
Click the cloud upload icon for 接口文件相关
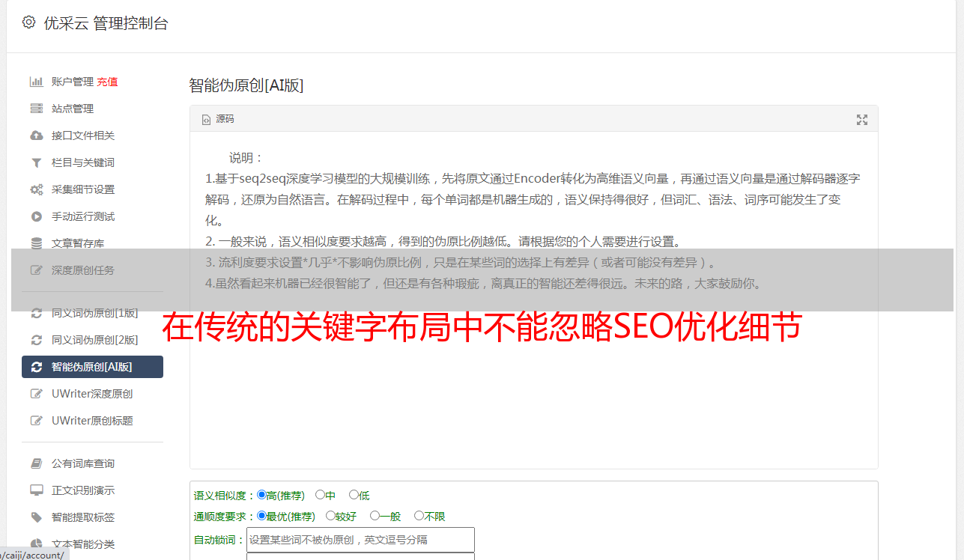(x=36, y=136)
